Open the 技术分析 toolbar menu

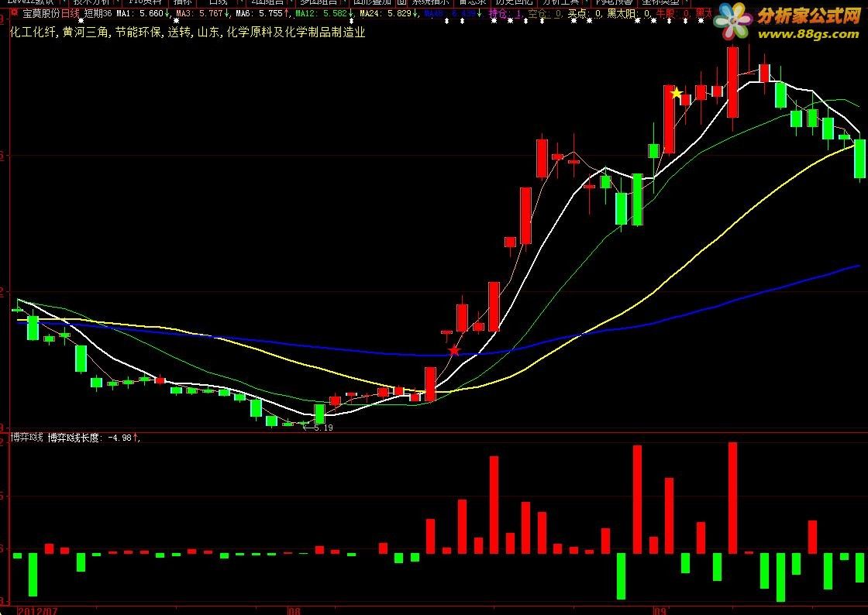click(92, 2)
